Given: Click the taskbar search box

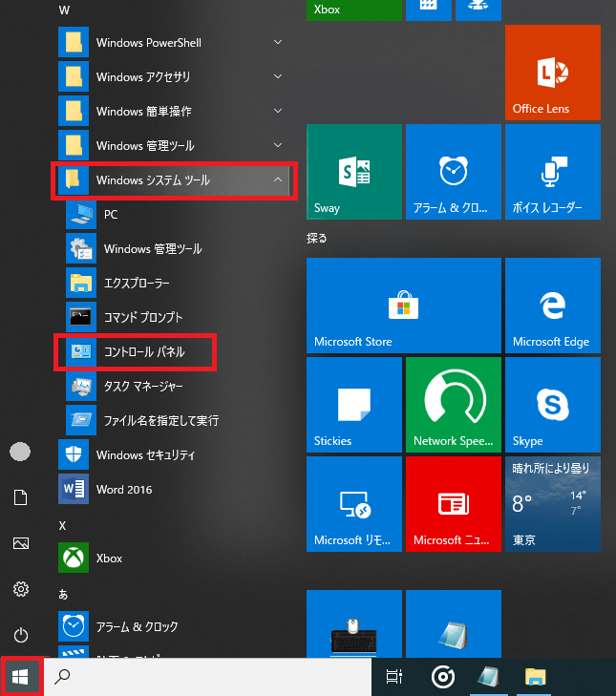Looking at the screenshot, I should tap(207, 677).
